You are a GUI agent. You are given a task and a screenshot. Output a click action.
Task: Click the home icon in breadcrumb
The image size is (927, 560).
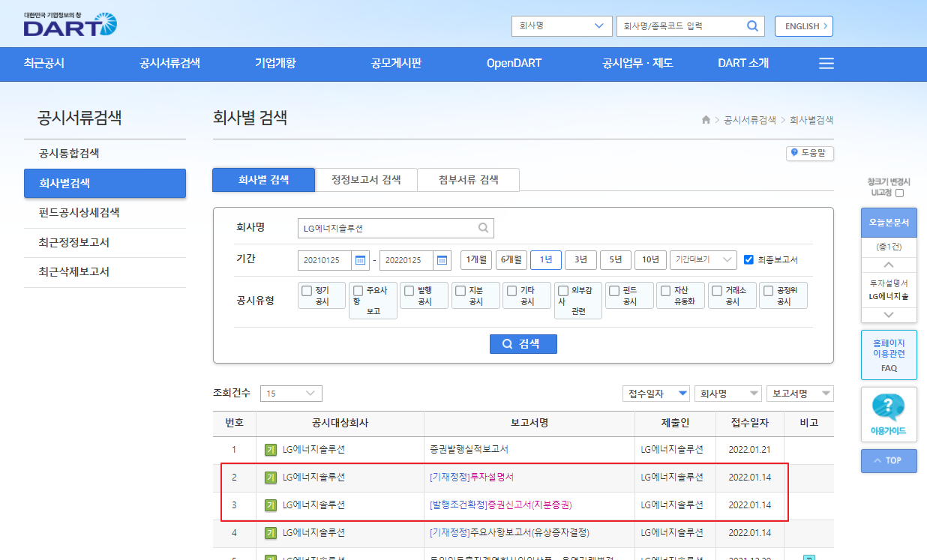coord(706,120)
